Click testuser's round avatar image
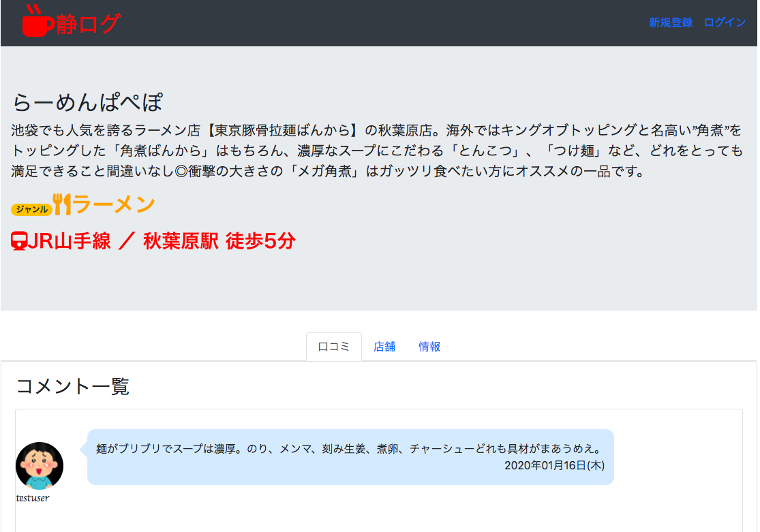This screenshot has height=532, width=760. (x=40, y=465)
